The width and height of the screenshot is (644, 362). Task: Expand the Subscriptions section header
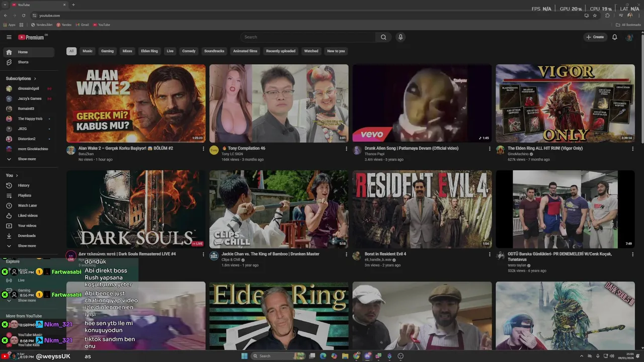[x=21, y=78]
